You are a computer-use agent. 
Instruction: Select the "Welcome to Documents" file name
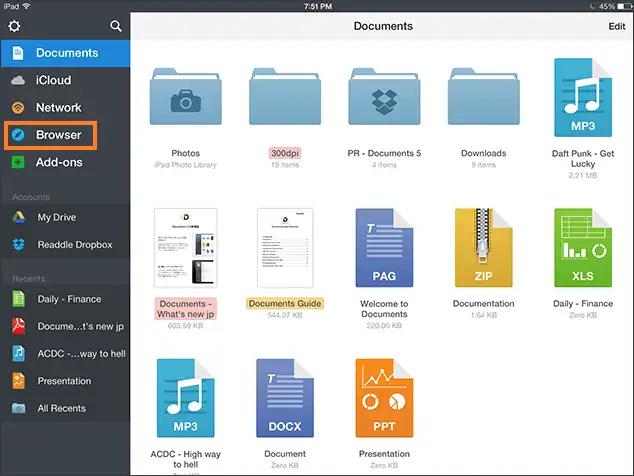tap(384, 309)
